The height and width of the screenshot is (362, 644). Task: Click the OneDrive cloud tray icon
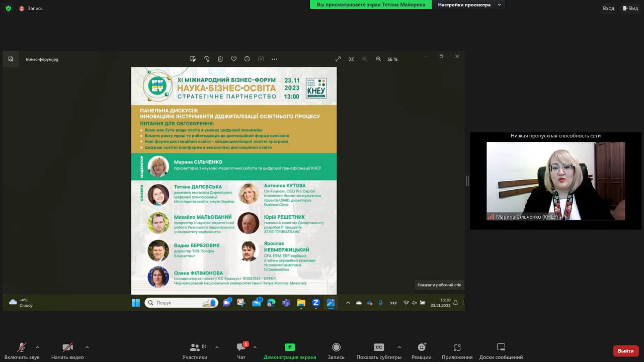359,303
